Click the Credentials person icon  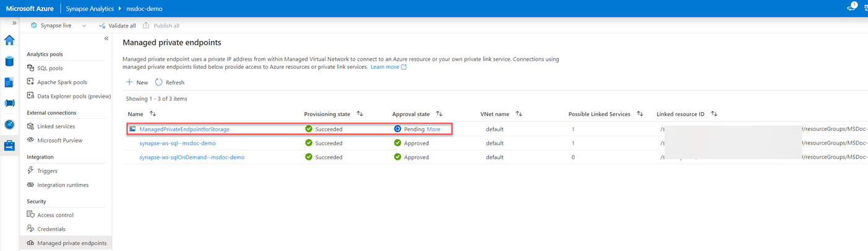pos(31,229)
